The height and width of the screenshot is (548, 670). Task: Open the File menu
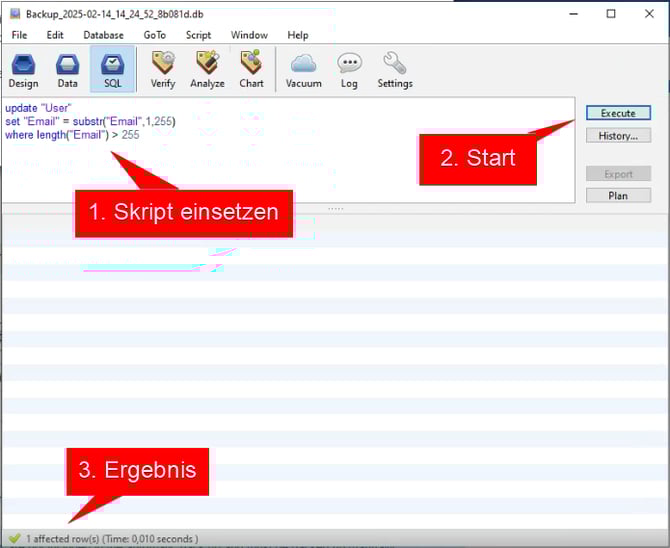[19, 35]
